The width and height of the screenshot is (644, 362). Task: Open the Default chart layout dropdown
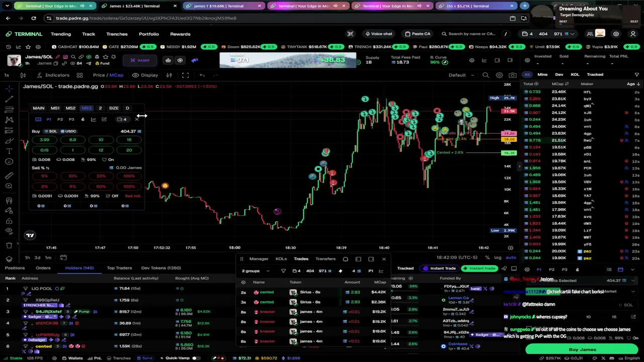pyautogui.click(x=461, y=75)
